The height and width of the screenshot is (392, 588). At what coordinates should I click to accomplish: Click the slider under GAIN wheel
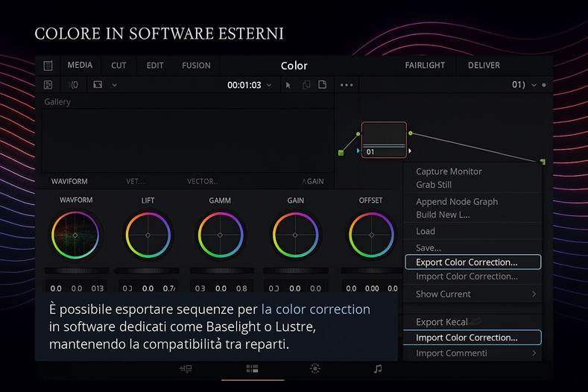(x=296, y=271)
